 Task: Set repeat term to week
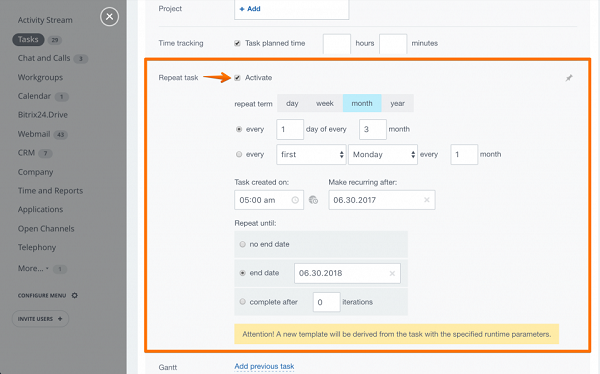tap(324, 103)
